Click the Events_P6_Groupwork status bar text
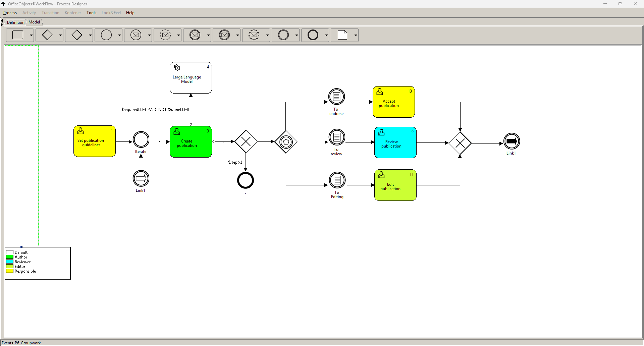 click(21, 343)
